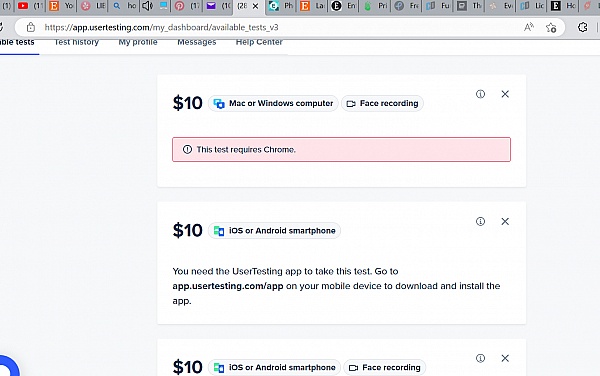Go to the Test history tab
This screenshot has height=376, width=600.
click(77, 42)
